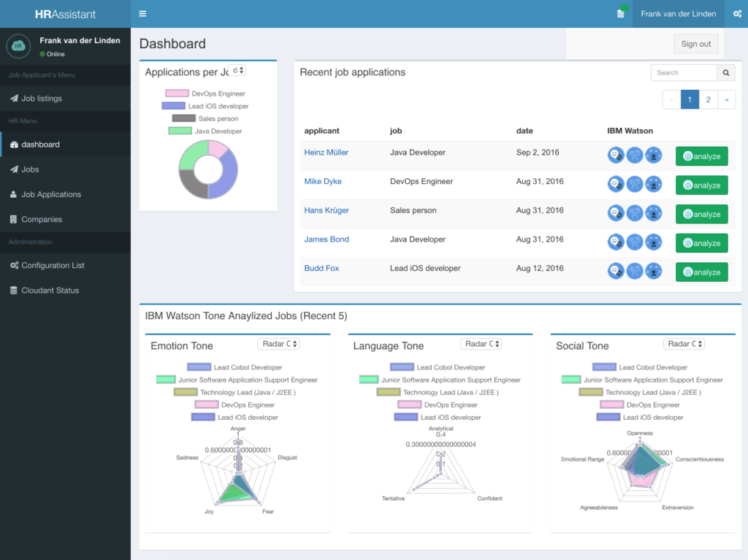Open the Language Tone Radar chart dropdown
748x560 pixels.
pos(481,344)
